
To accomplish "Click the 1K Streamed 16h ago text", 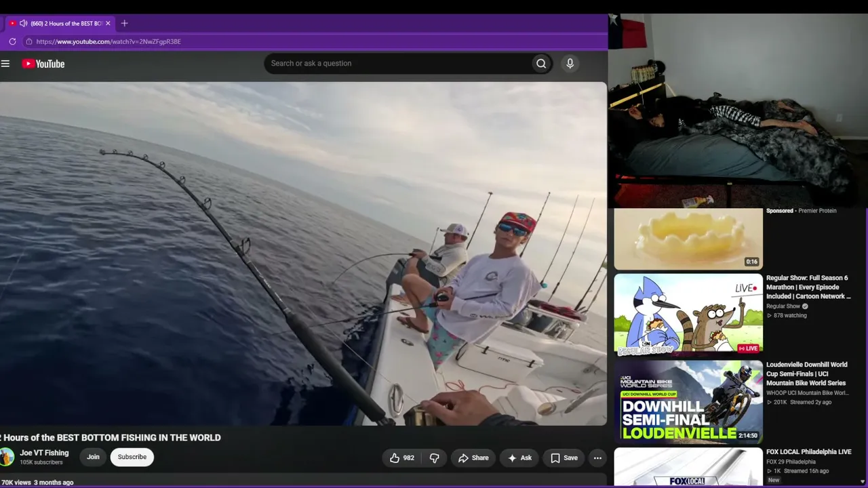I will pos(797,471).
